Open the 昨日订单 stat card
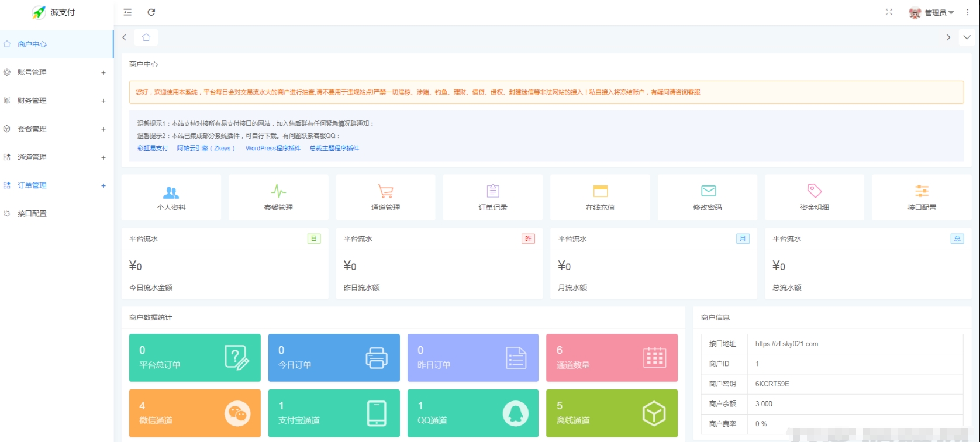980x442 pixels. pos(473,358)
